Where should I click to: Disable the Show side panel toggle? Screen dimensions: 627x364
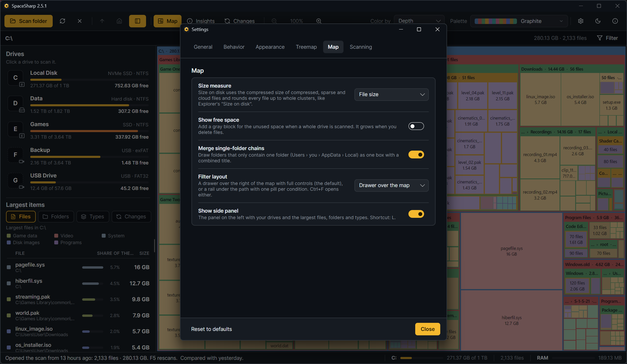point(416,214)
